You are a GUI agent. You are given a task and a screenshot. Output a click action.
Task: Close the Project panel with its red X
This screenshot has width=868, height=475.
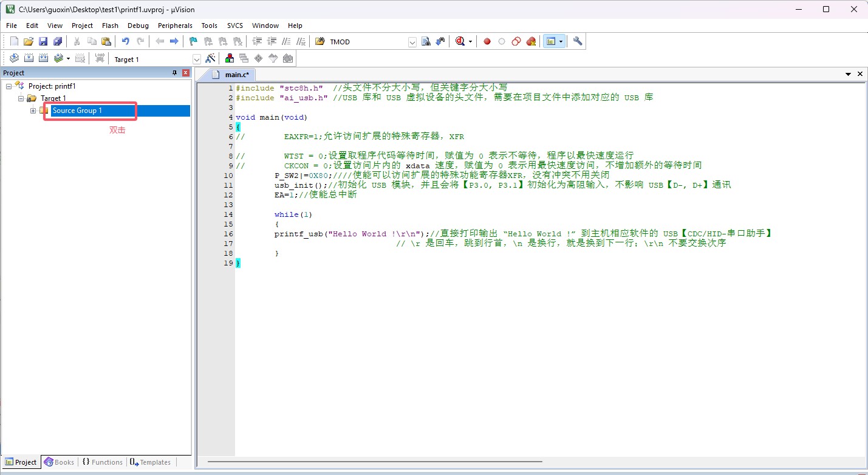[186, 73]
